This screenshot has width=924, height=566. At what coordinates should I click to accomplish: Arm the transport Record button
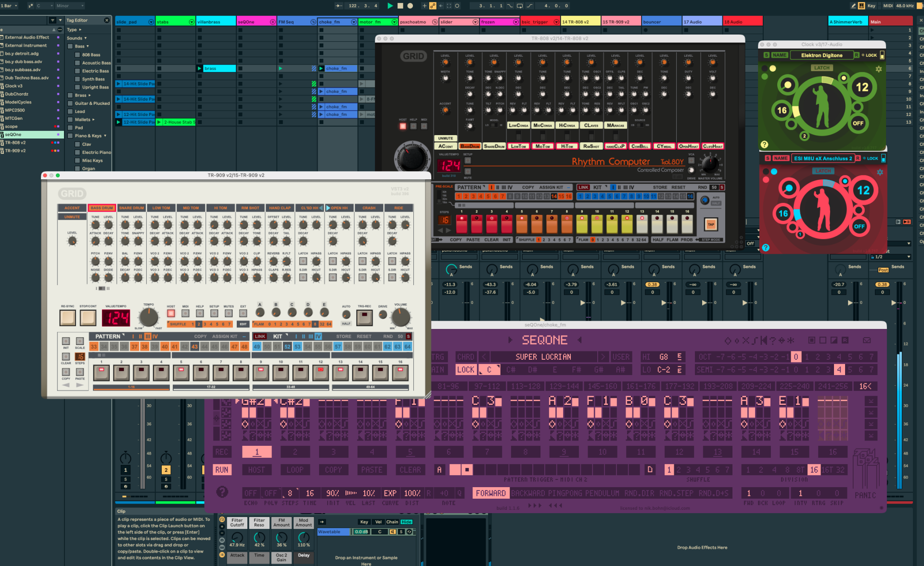(x=410, y=6)
